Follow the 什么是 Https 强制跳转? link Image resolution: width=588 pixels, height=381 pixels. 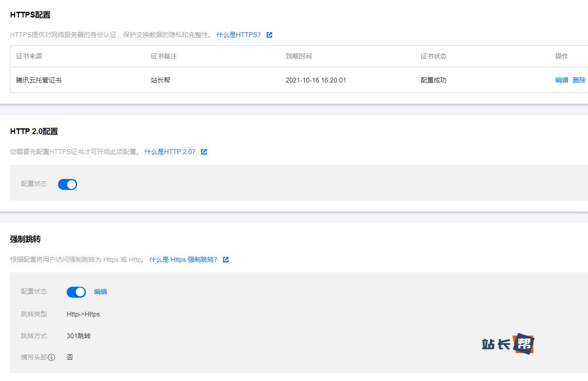183,260
